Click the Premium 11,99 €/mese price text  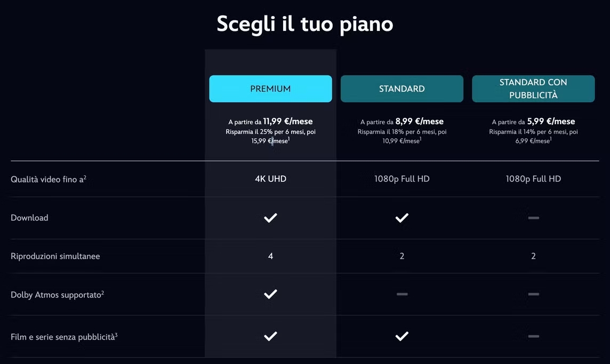coord(288,122)
